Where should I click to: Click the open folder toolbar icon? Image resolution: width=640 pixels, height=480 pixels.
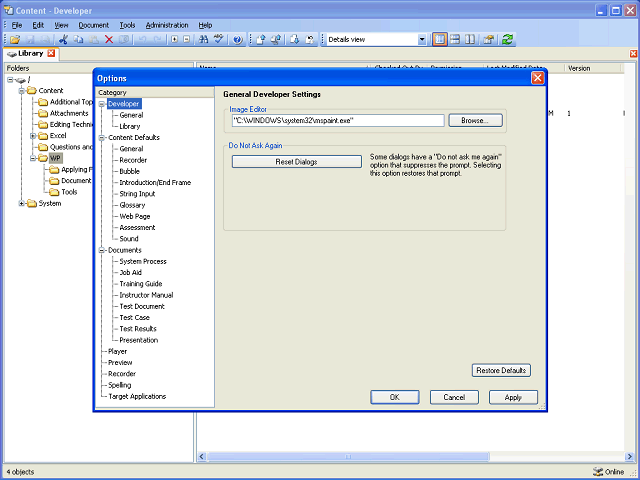coord(15,40)
